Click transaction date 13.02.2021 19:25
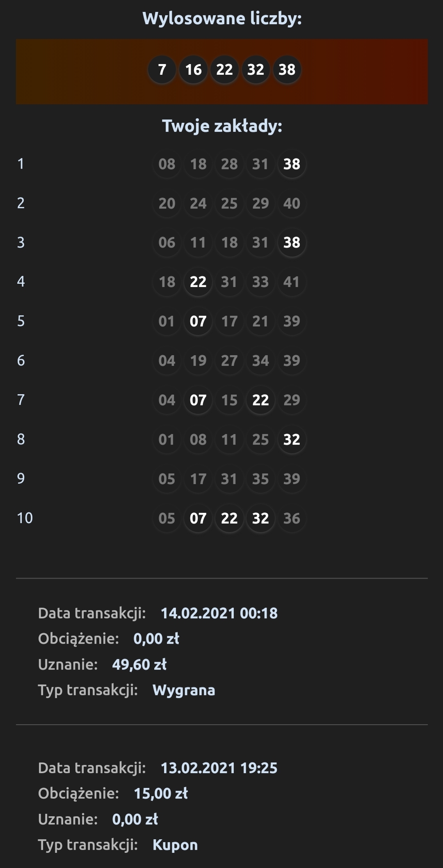This screenshot has width=443, height=868. 219,768
